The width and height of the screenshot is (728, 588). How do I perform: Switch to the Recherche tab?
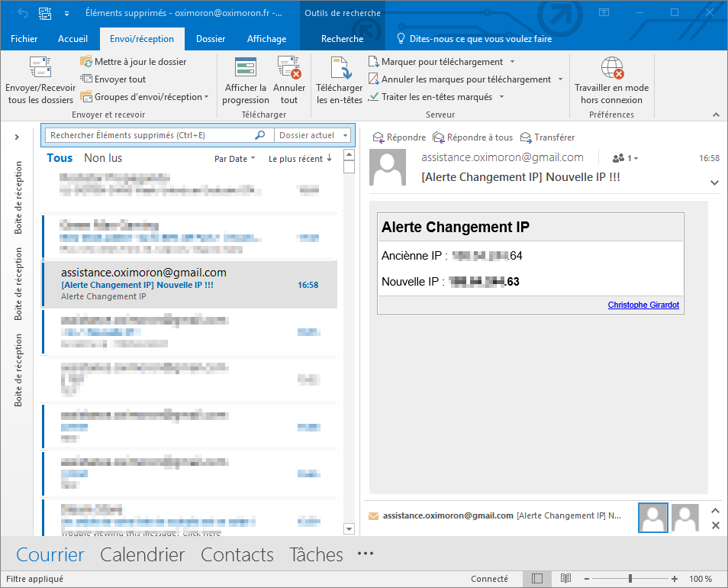click(342, 39)
